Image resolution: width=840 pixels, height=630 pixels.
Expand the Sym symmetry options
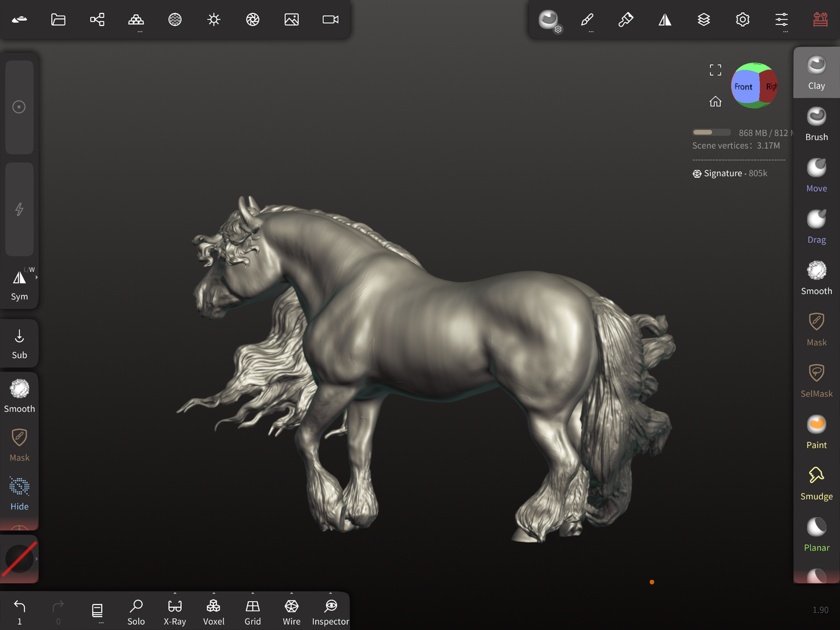coord(37,278)
